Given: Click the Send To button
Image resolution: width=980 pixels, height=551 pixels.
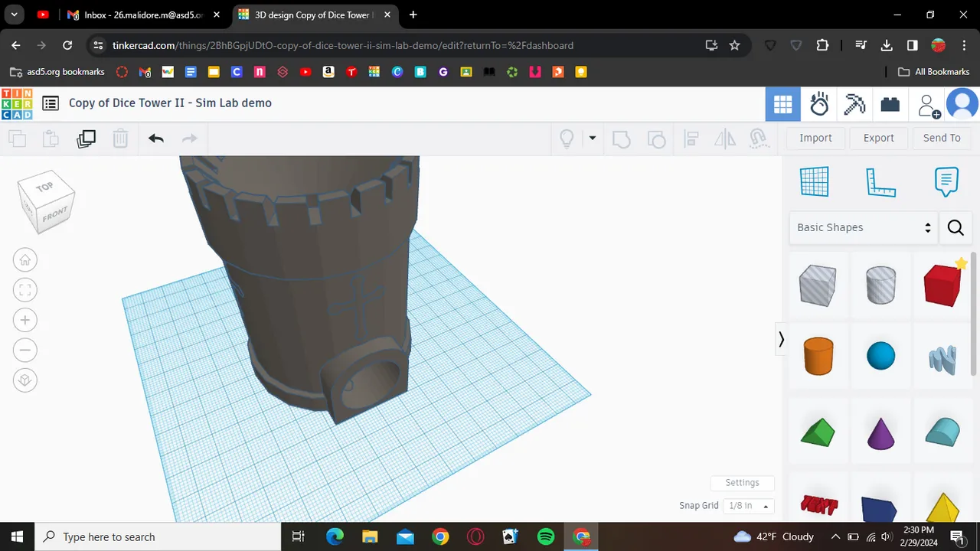Looking at the screenshot, I should (942, 138).
